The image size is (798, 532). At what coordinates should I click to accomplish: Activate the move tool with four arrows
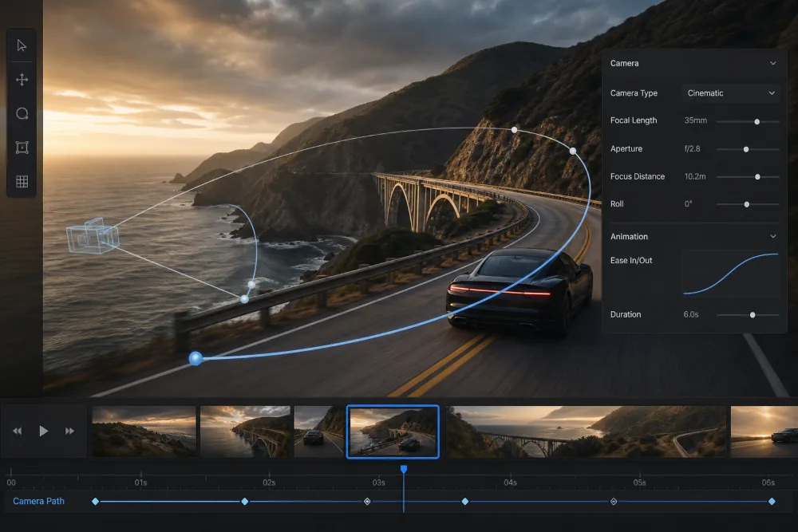22,79
